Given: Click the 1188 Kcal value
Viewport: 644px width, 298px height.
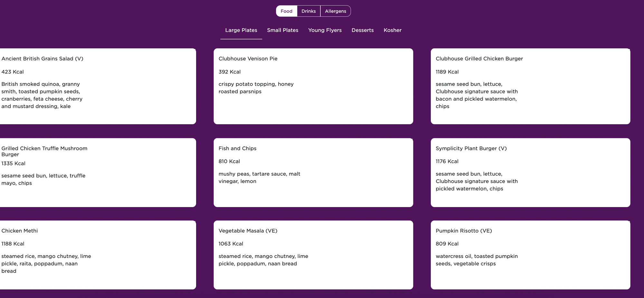Looking at the screenshot, I should [x=13, y=244].
